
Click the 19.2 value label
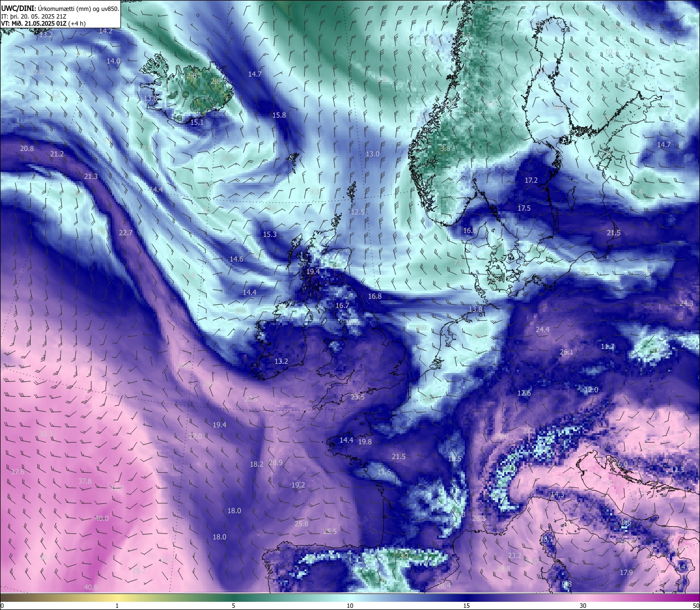[x=298, y=485]
